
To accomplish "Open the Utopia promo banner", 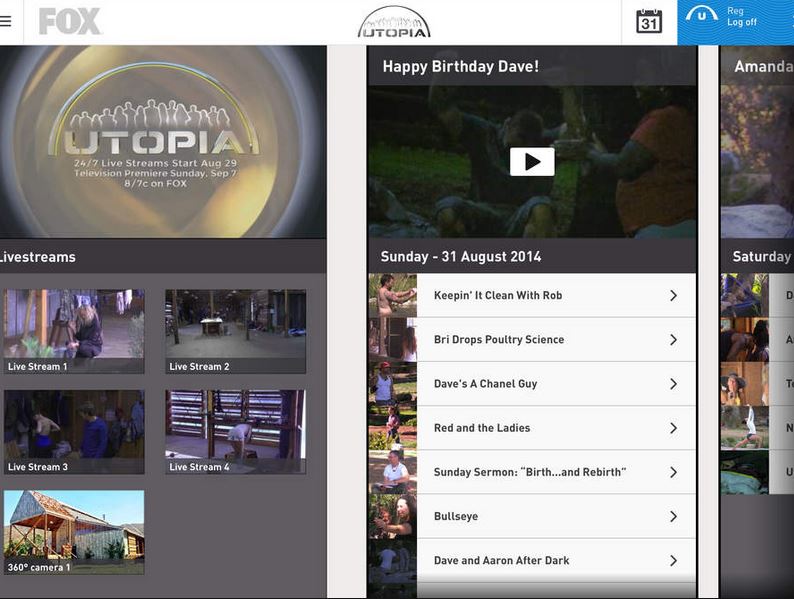I will tap(163, 142).
